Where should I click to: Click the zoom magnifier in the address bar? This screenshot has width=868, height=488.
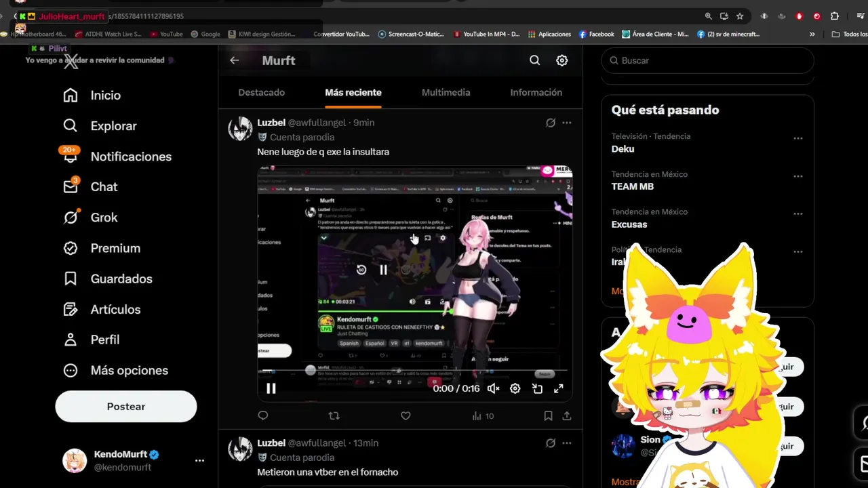click(x=709, y=16)
